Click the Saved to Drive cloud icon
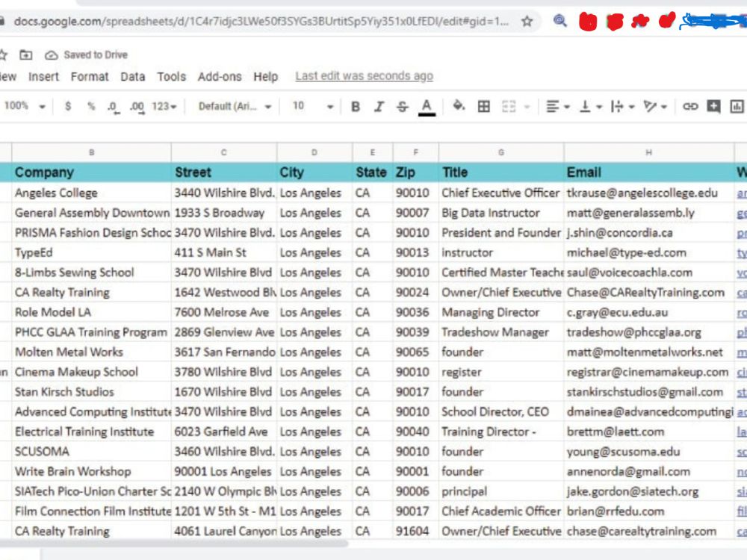 [51, 55]
